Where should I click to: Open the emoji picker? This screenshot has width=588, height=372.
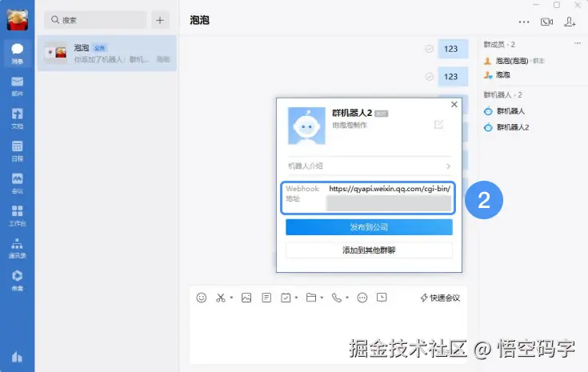pos(202,298)
